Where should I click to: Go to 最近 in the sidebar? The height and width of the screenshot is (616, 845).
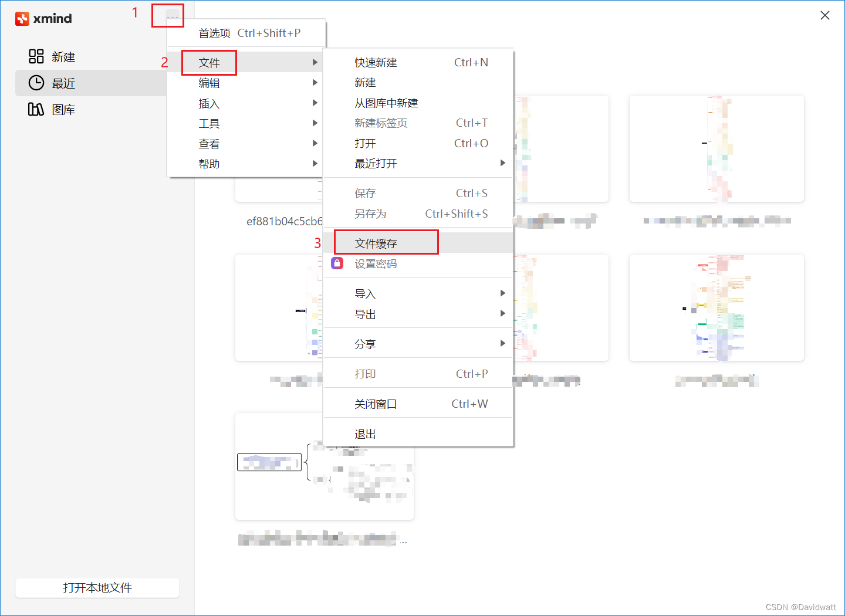click(x=63, y=83)
